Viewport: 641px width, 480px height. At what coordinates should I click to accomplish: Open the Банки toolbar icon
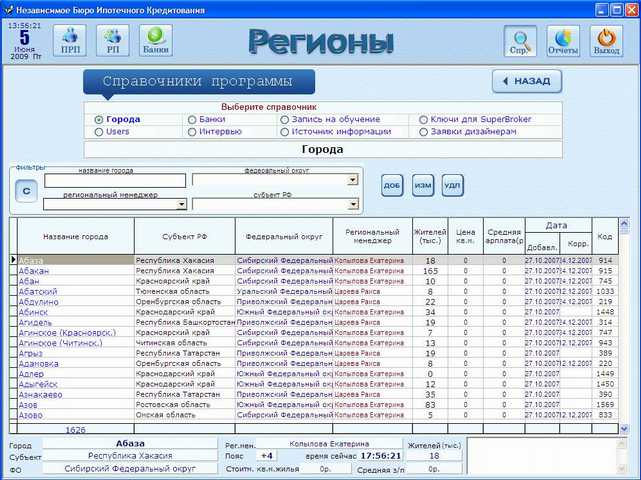(156, 40)
